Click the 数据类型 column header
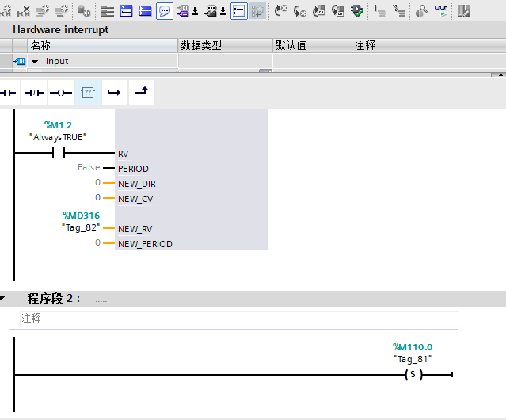 [x=224, y=46]
